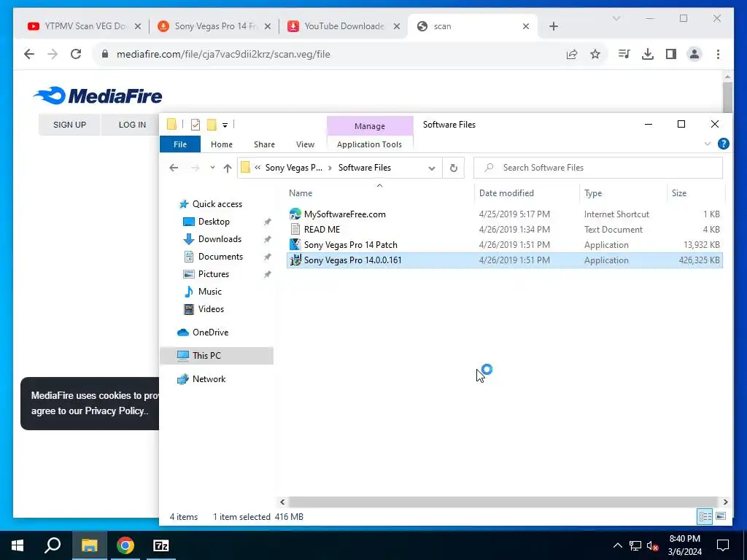Select the MySoftwareFree.com shortcut
The width and height of the screenshot is (747, 560).
(344, 214)
